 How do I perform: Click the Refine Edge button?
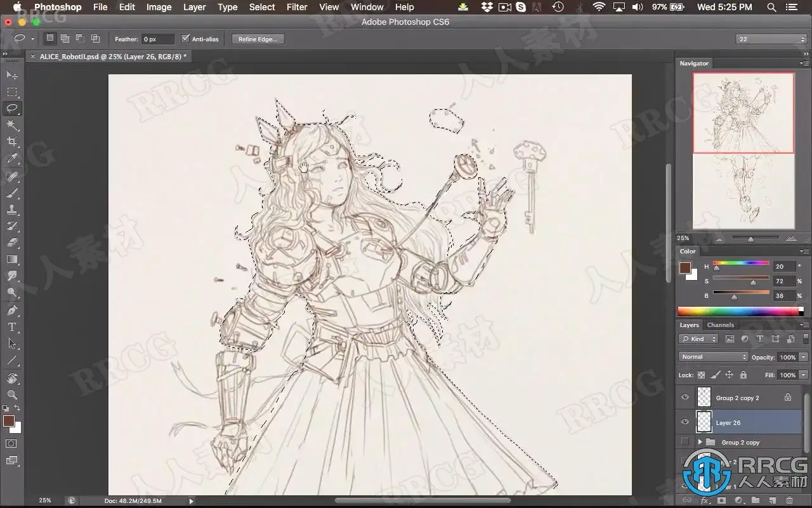258,39
